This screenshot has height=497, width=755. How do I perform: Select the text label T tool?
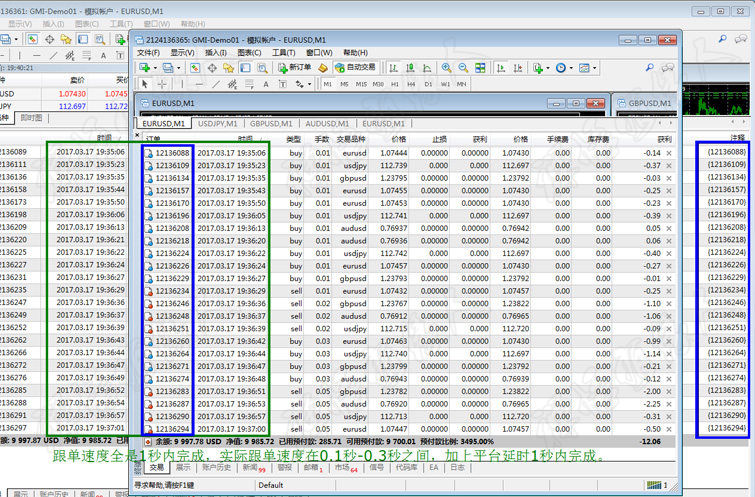click(282, 84)
